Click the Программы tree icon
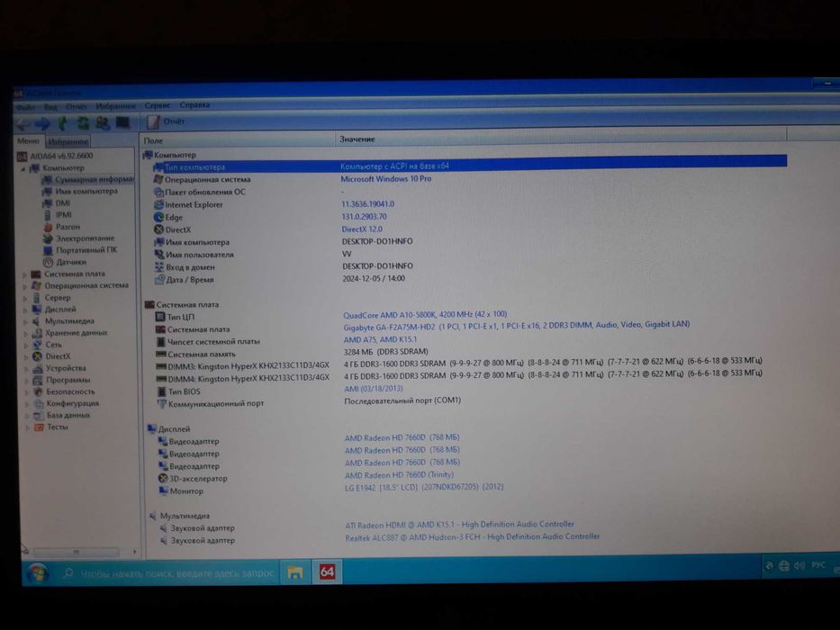Image resolution: width=840 pixels, height=630 pixels. tap(38, 381)
